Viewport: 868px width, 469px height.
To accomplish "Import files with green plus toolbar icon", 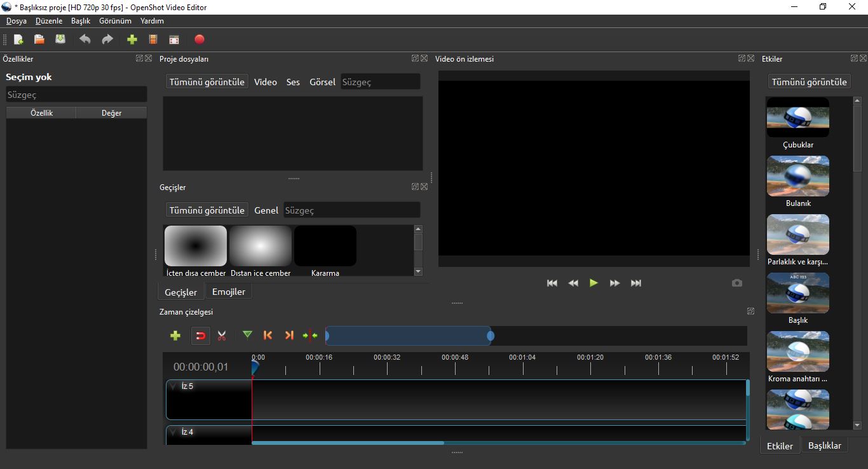I will pos(132,39).
